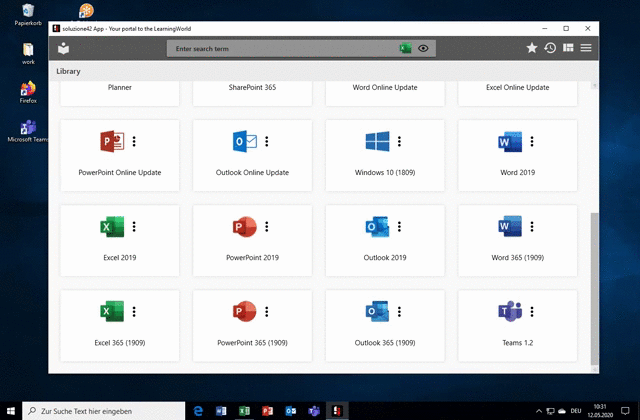This screenshot has height=420, width=640.
Task: Click the Excel 2019 title text
Action: pos(120,258)
